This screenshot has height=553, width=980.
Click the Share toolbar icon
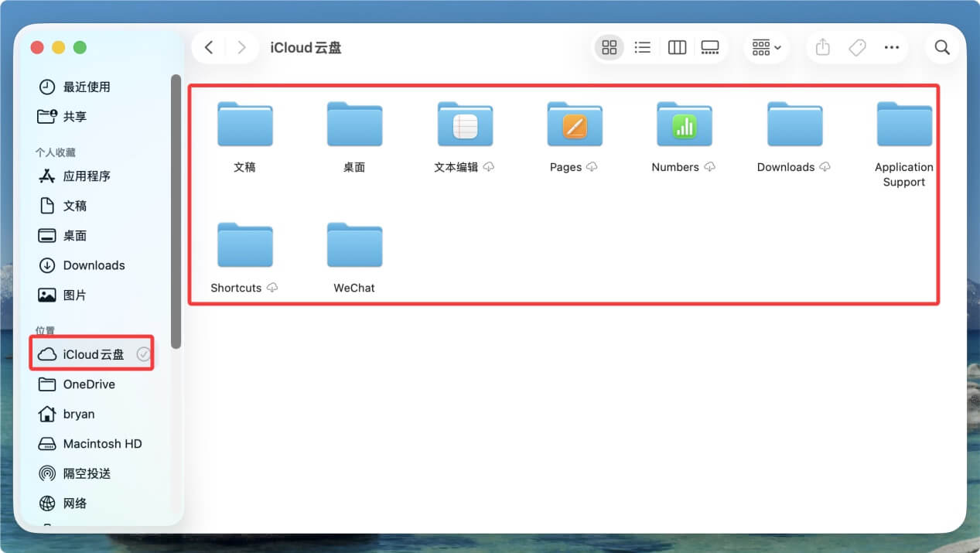click(823, 48)
